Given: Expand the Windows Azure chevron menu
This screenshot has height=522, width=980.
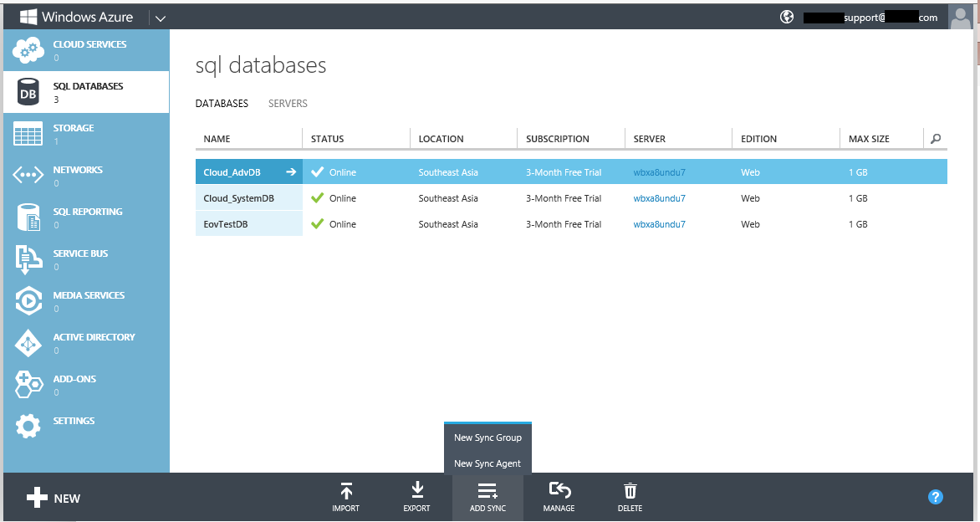Looking at the screenshot, I should click(x=160, y=17).
